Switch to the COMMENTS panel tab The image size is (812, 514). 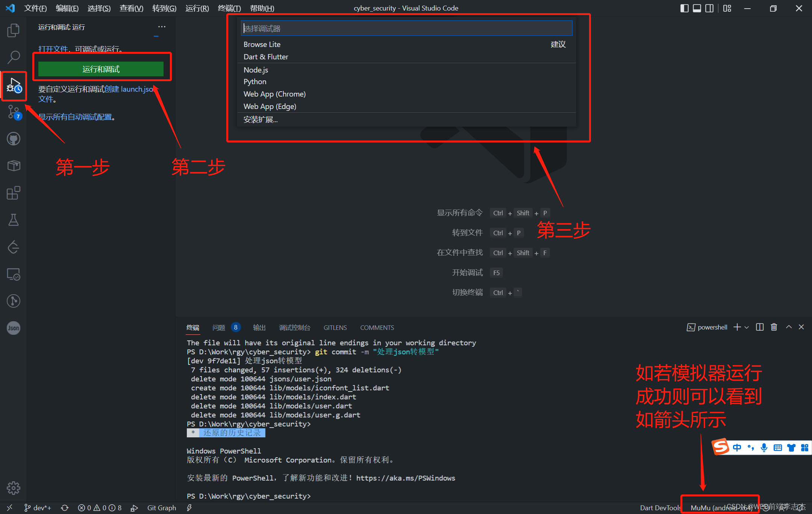click(x=377, y=328)
